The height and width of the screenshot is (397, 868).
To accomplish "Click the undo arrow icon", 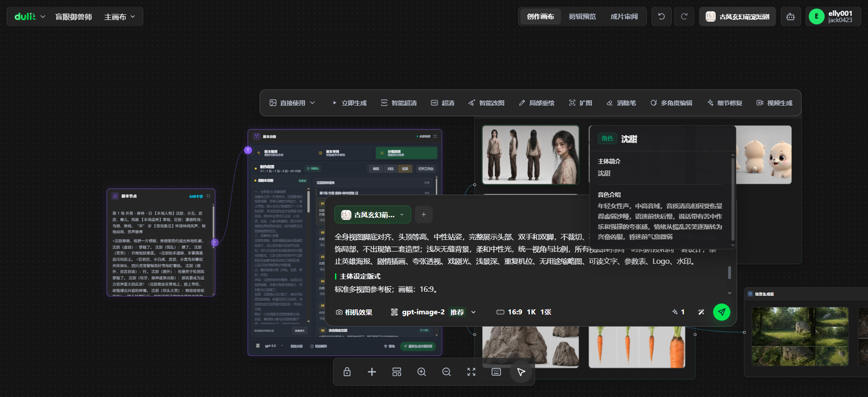I will 661,17.
